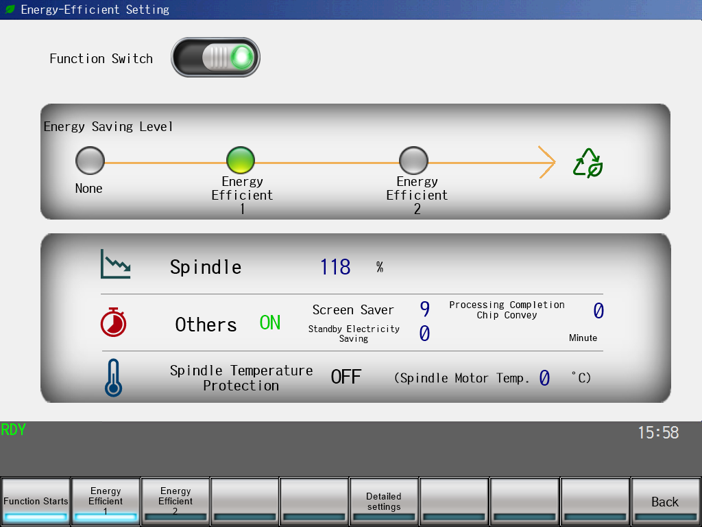This screenshot has width=702, height=527.
Task: Go Back using the softkey
Action: click(x=665, y=501)
